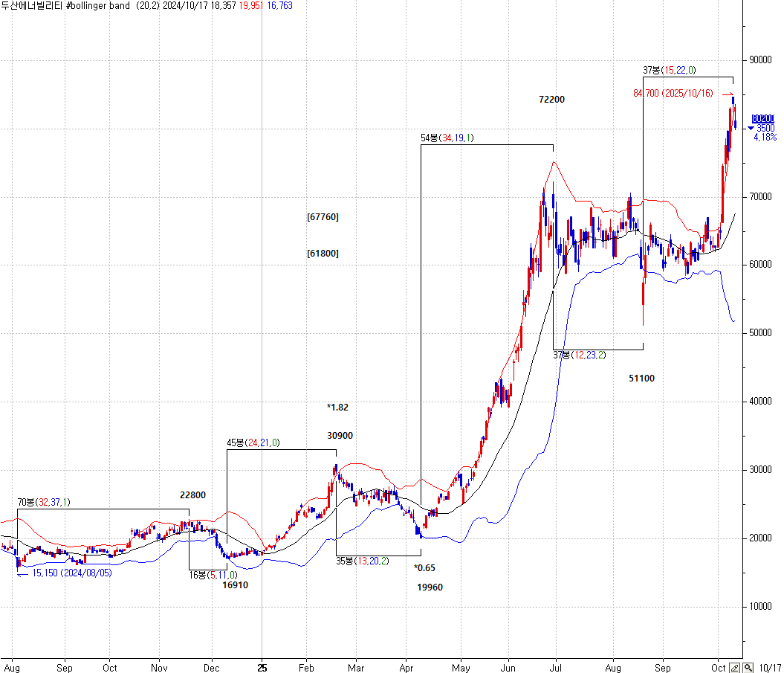
Task: Click the chart settings icon at bottom right
Action: (735, 667)
